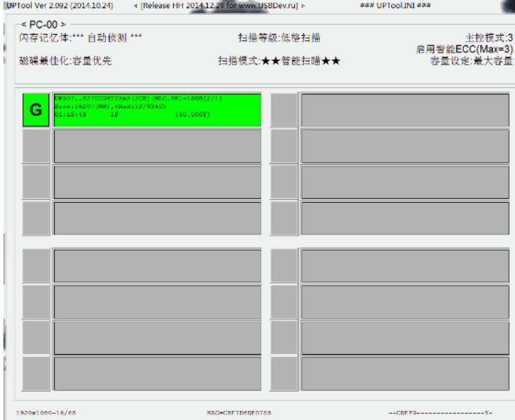Click the second port button in right column

284,146
